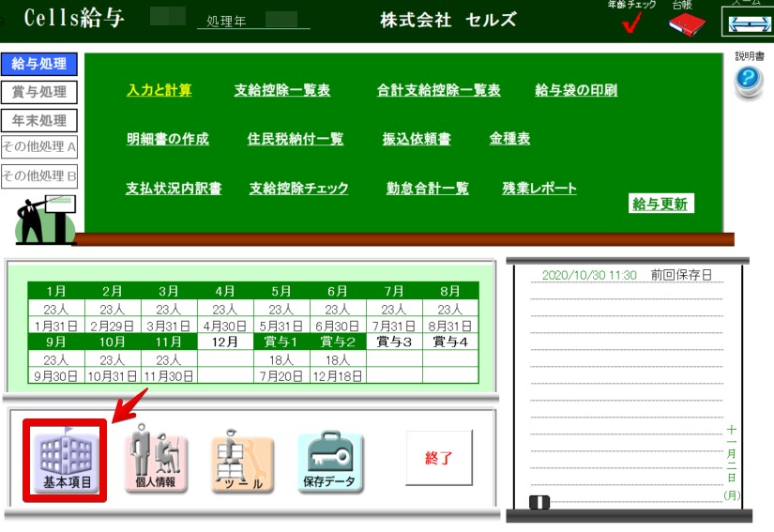Open the 振込依頼書 link

[x=417, y=139]
